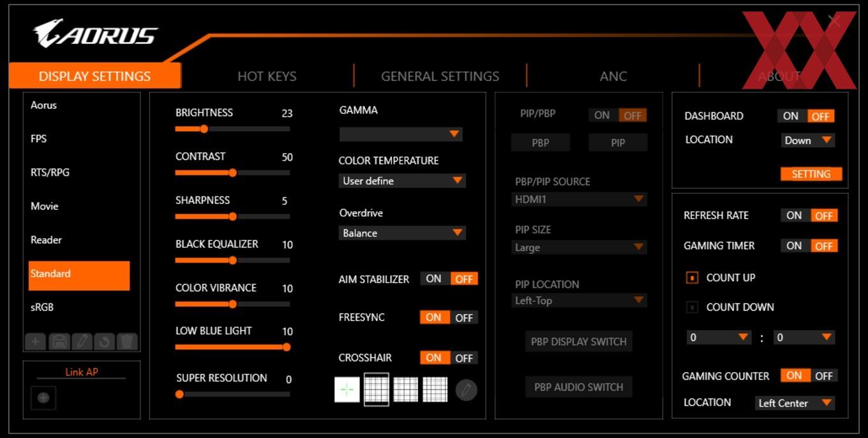The image size is (868, 438).
Task: Click PBP DISPLAY SWITCH button
Action: [x=579, y=342]
